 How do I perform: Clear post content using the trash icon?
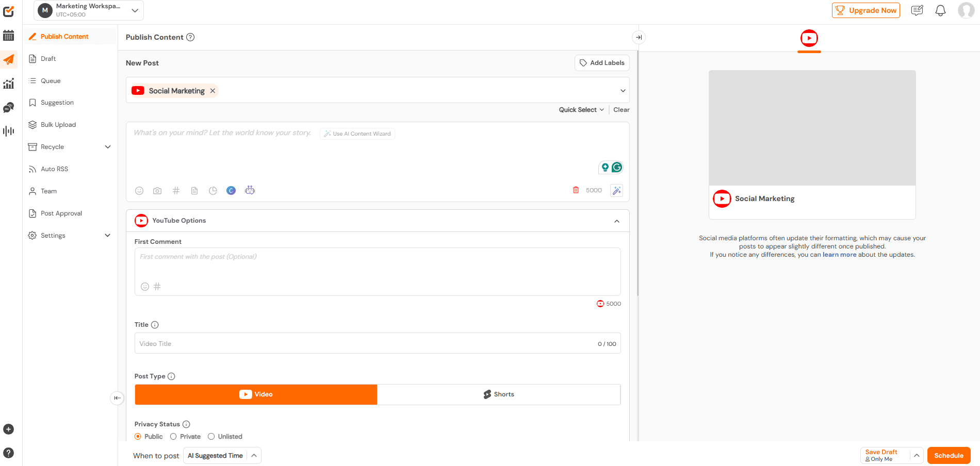point(576,190)
